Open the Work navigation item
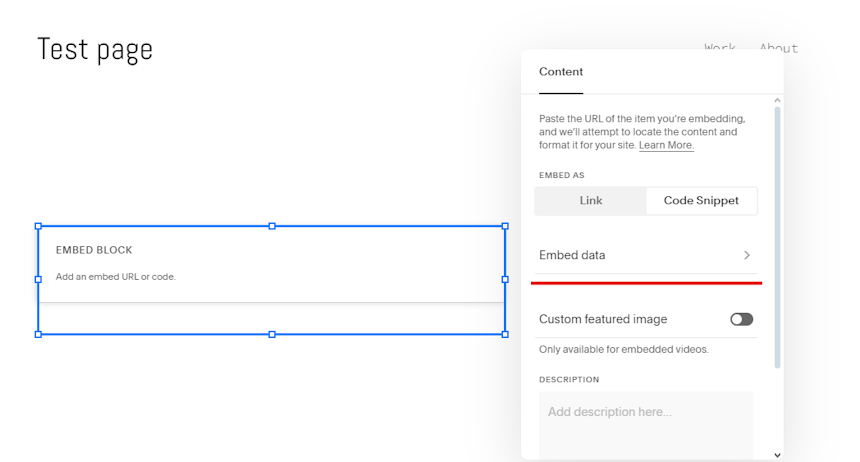Screen dimensions: 860x462 pos(720,48)
